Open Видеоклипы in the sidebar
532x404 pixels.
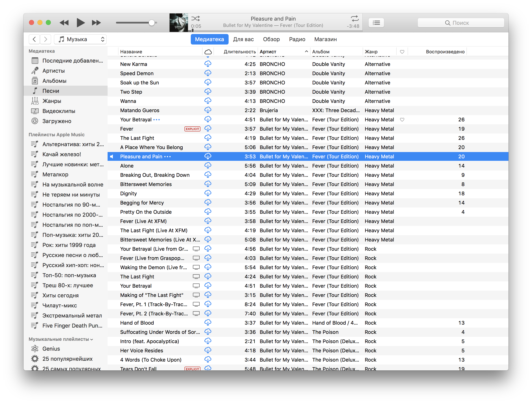pos(65,111)
